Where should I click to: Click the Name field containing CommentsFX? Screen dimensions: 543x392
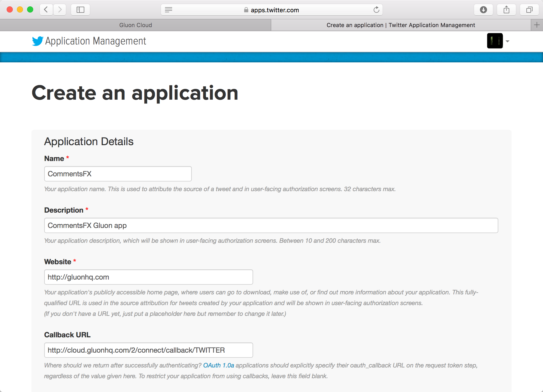[118, 174]
